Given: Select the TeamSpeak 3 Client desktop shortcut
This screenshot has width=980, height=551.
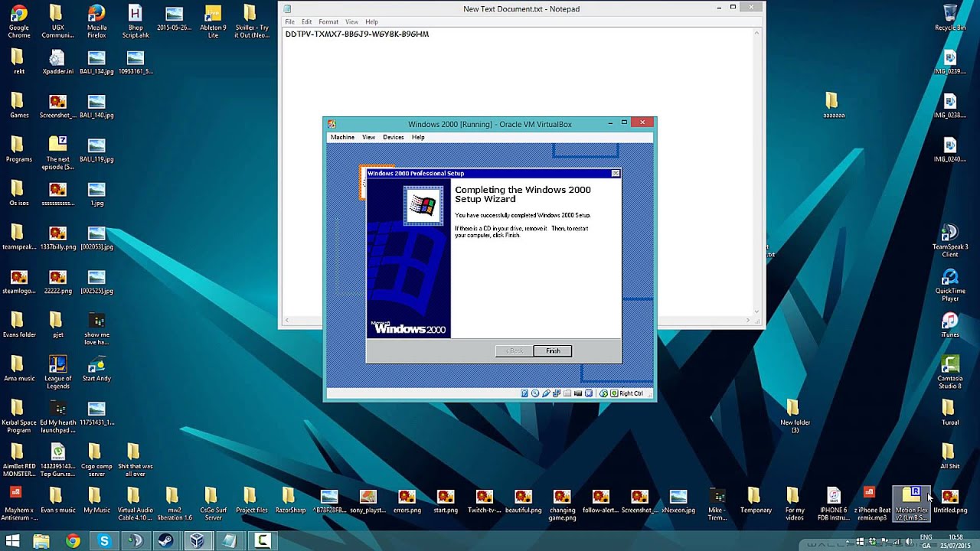Looking at the screenshot, I should (950, 240).
